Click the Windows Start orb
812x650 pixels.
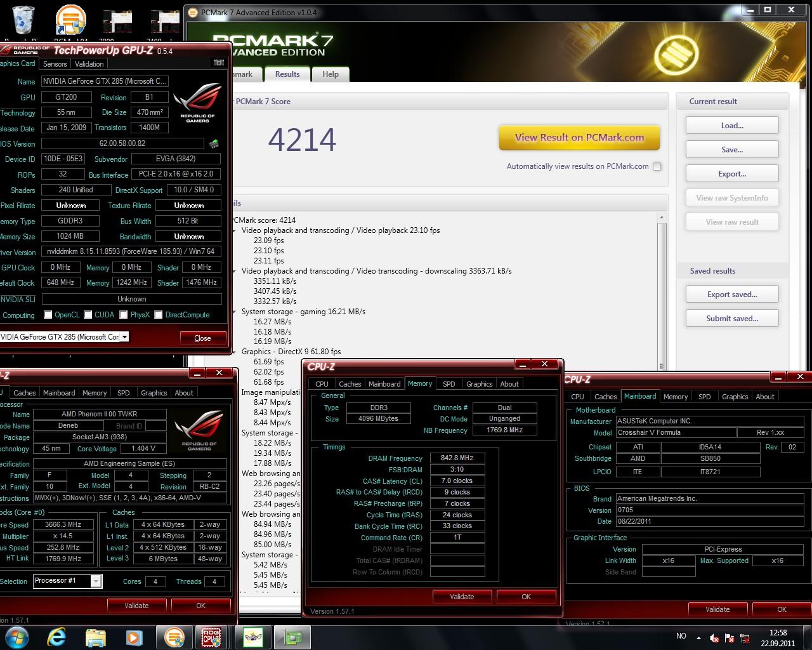(16, 637)
